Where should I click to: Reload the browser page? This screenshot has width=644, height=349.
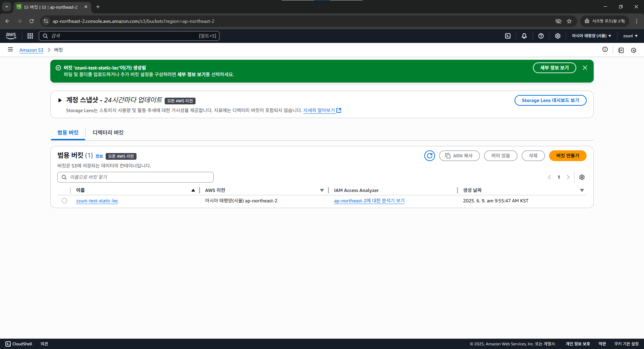click(32, 21)
